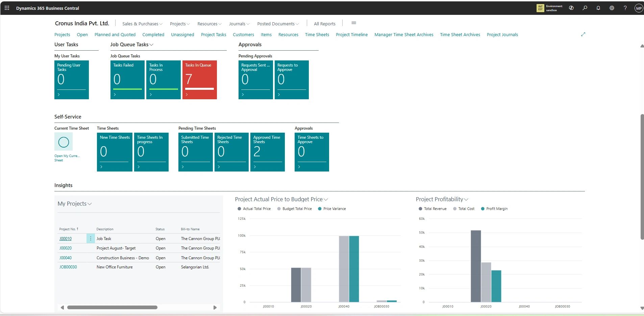Toggle Price Variance legend swatch
This screenshot has height=316, width=644.
click(x=320, y=209)
